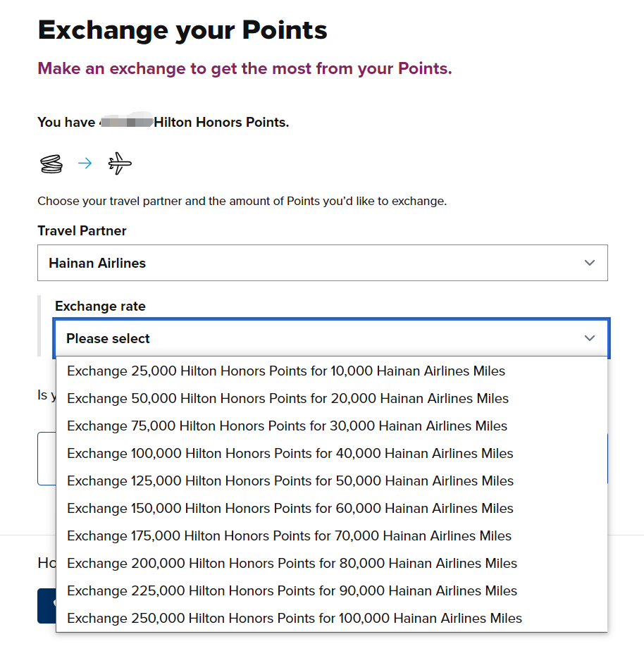The image size is (644, 663).
Task: Pick the 175,000 points for 70,000 miles option
Action: [332, 535]
